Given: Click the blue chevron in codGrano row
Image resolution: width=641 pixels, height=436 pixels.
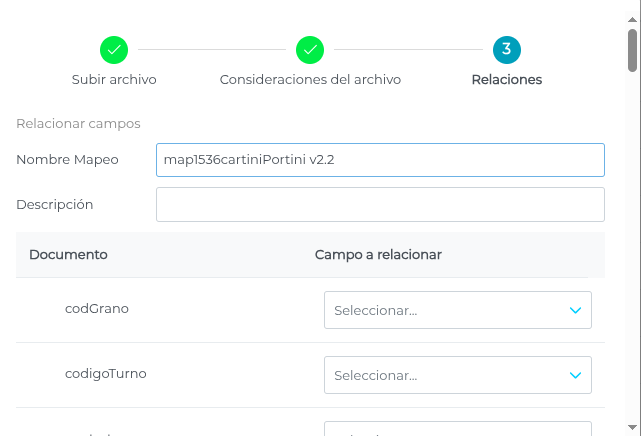Looking at the screenshot, I should pyautogui.click(x=575, y=311).
